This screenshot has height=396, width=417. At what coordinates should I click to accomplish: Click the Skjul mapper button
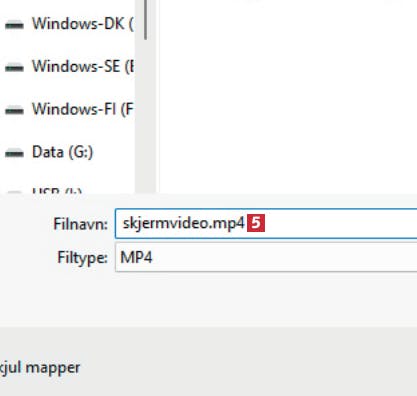pyautogui.click(x=40, y=368)
